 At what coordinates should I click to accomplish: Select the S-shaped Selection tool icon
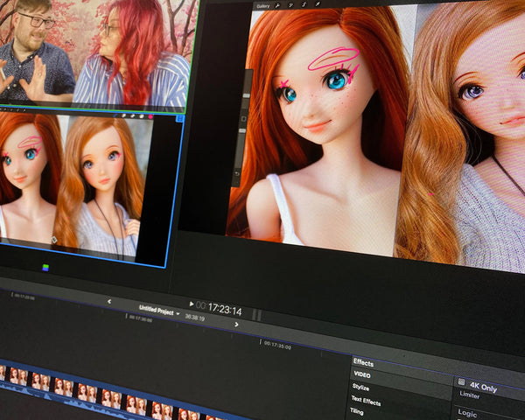(x=304, y=4)
